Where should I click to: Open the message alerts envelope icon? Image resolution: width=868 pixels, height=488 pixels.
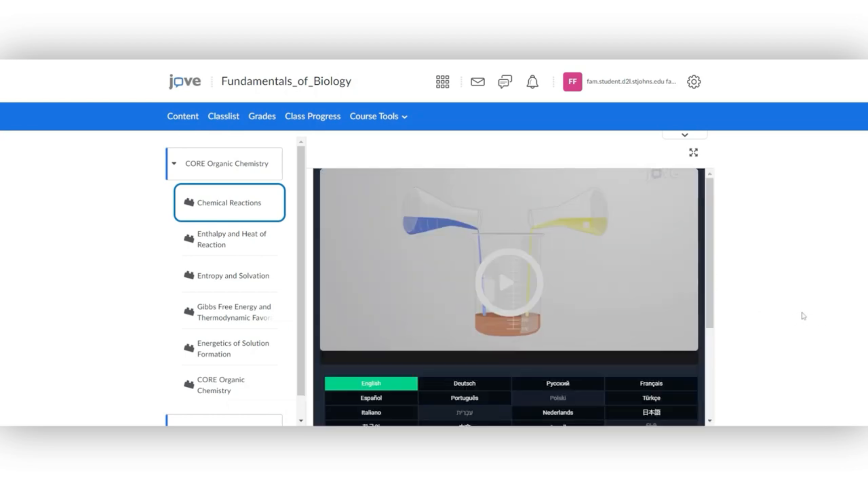477,82
